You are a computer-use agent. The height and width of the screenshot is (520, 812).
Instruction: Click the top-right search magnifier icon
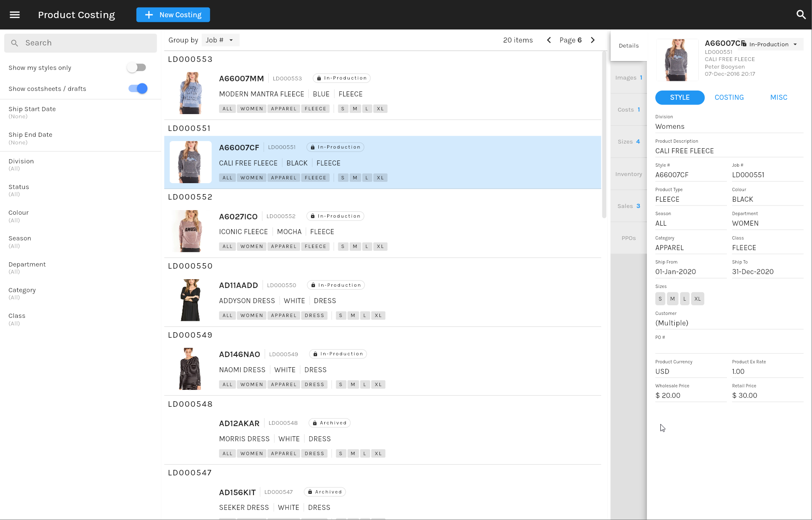(801, 15)
